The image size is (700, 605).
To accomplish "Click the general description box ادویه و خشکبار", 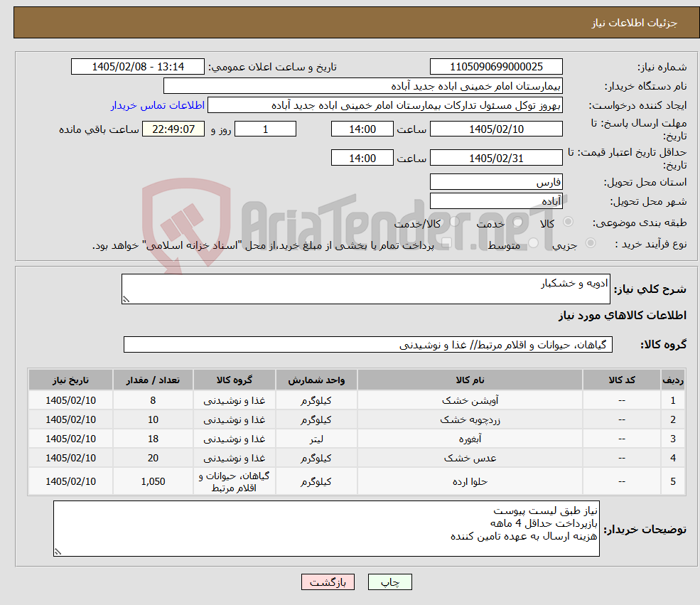I will (x=365, y=289).
